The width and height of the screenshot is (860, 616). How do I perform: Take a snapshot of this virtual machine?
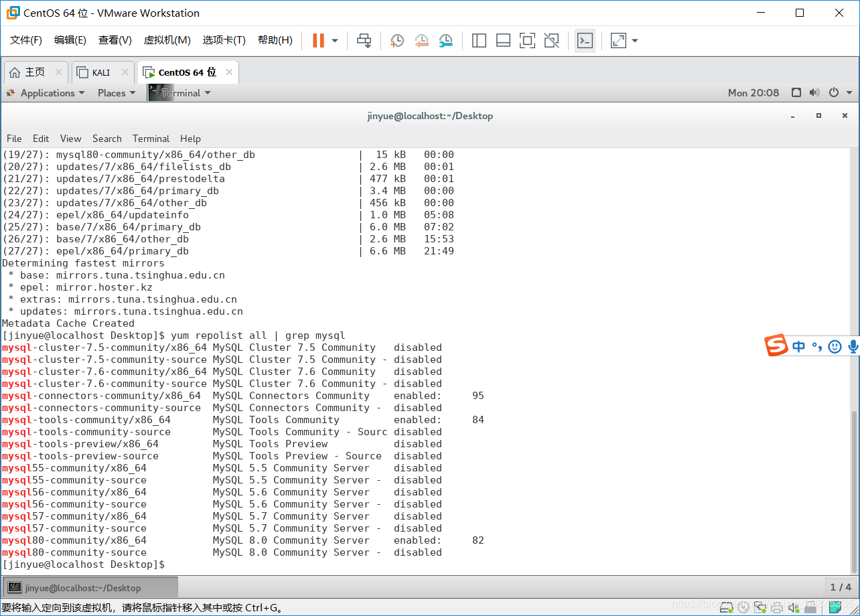[x=397, y=41]
